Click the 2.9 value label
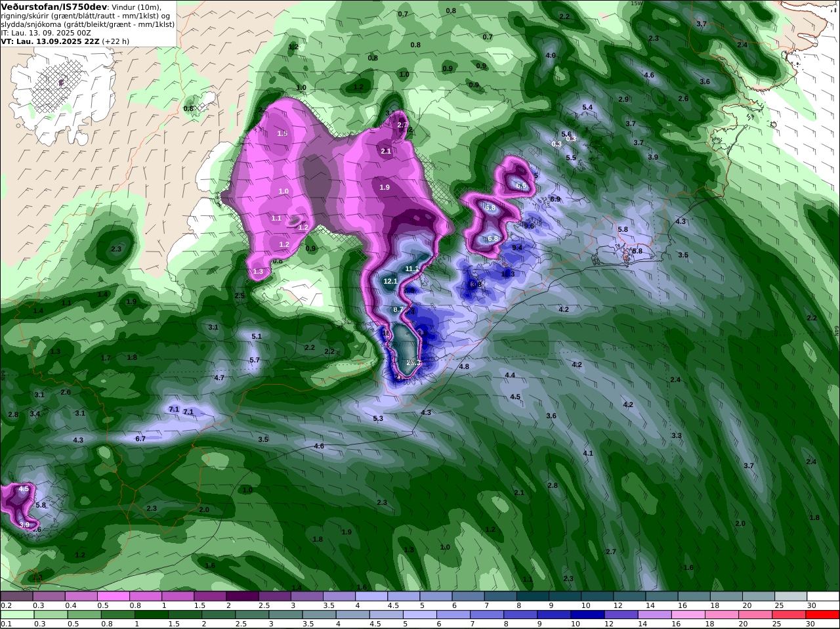 pos(623,99)
